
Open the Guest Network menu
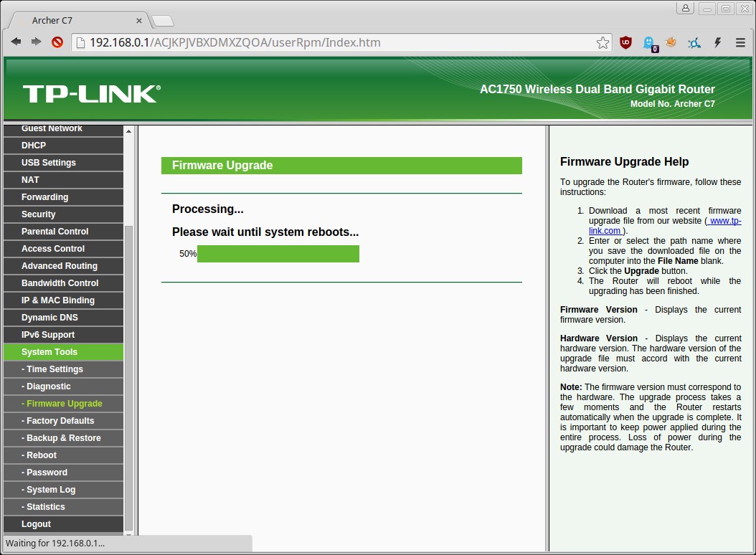click(64, 129)
